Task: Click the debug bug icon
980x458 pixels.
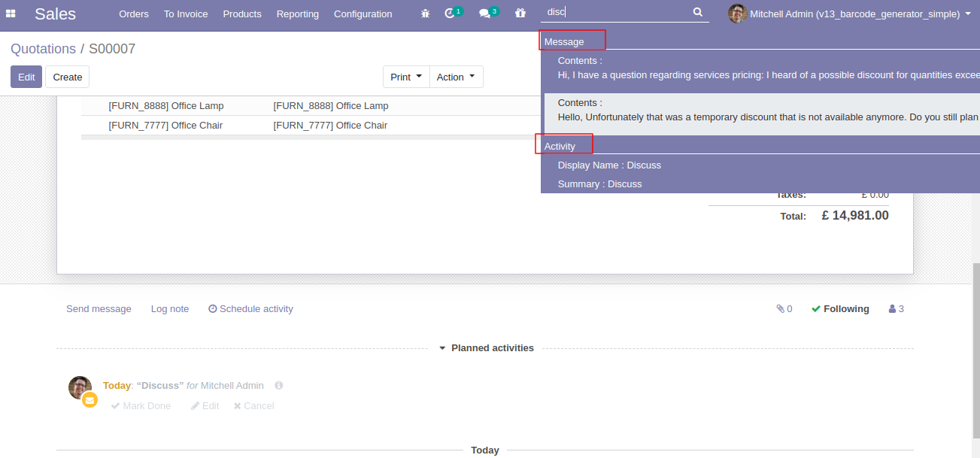Action: click(x=426, y=14)
